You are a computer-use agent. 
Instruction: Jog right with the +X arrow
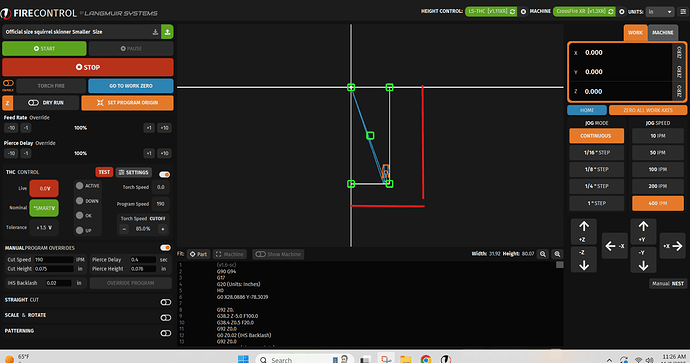(672, 246)
